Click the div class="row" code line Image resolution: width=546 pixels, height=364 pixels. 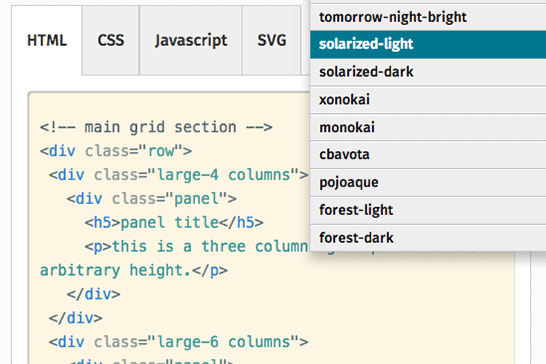pos(116,151)
